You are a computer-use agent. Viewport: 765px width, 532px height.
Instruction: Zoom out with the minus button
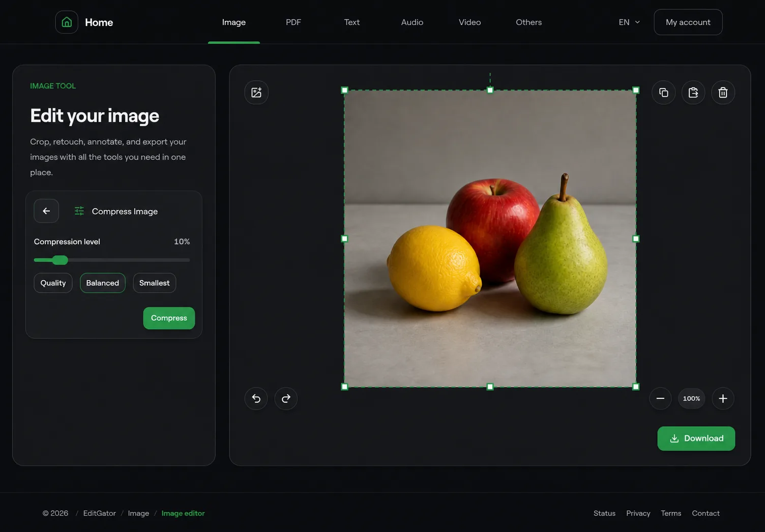[x=660, y=399]
